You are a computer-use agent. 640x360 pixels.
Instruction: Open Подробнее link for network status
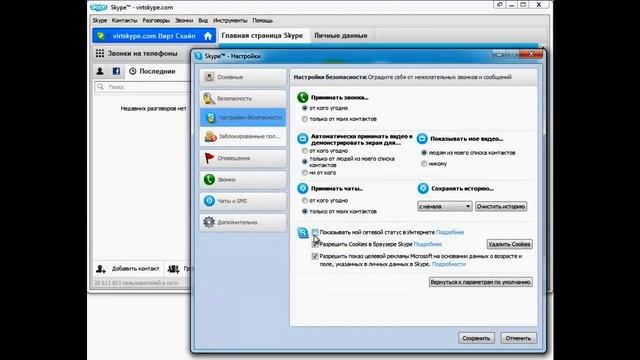point(450,232)
